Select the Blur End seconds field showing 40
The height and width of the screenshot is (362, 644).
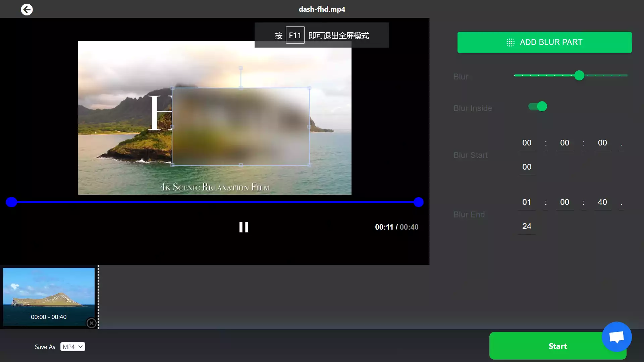tap(602, 202)
